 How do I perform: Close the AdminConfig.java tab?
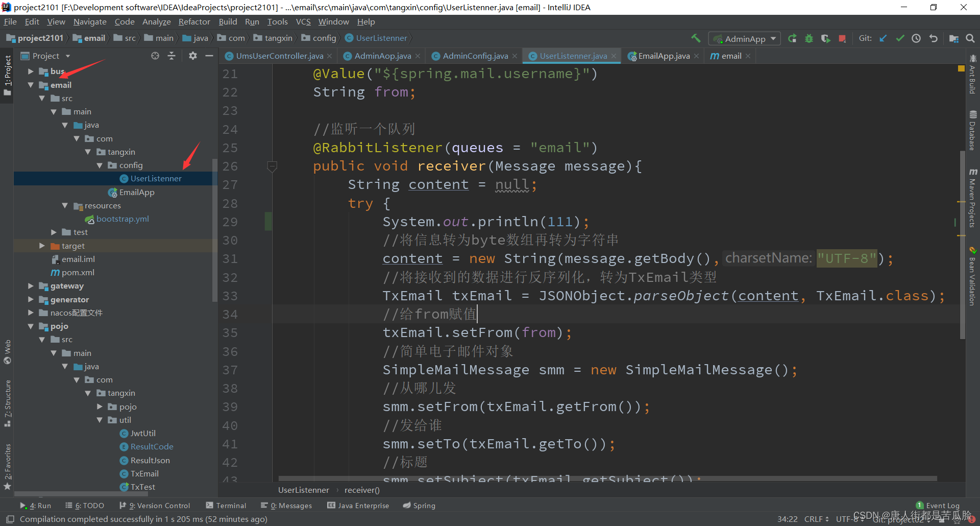point(515,56)
